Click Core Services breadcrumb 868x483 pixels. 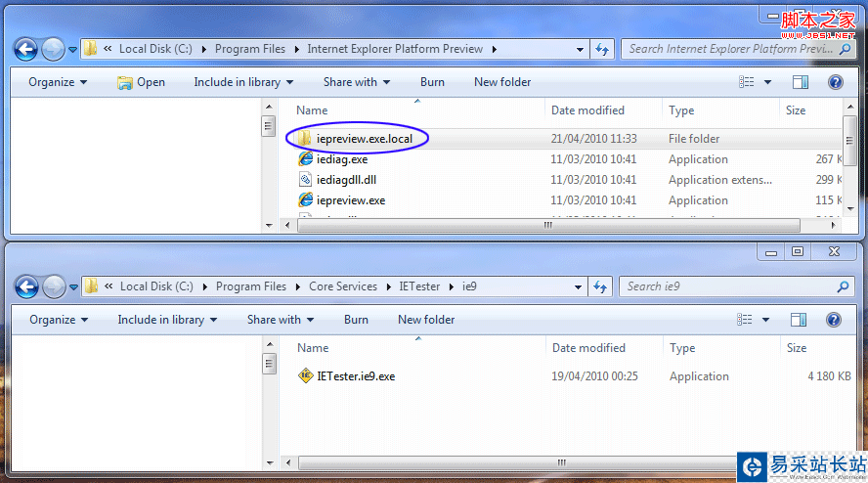pyautogui.click(x=343, y=286)
